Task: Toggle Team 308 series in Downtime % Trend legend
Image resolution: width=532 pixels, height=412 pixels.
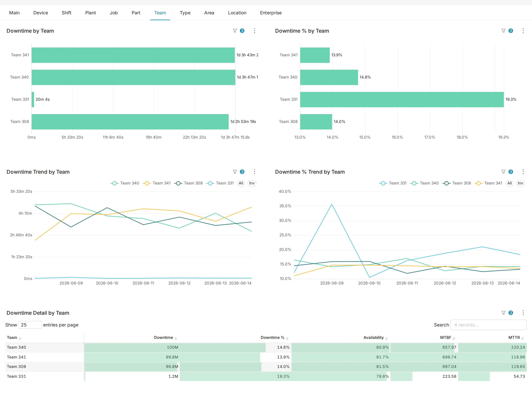Action: (457, 183)
